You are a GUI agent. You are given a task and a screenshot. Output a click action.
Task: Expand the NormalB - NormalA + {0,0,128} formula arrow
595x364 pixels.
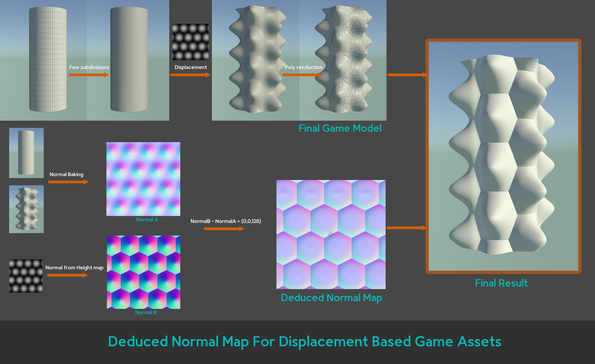click(x=224, y=229)
